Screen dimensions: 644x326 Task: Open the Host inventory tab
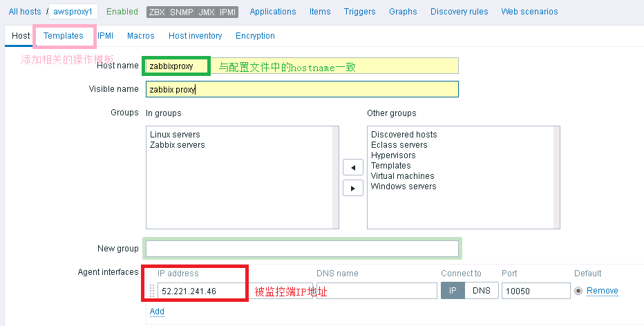click(195, 36)
